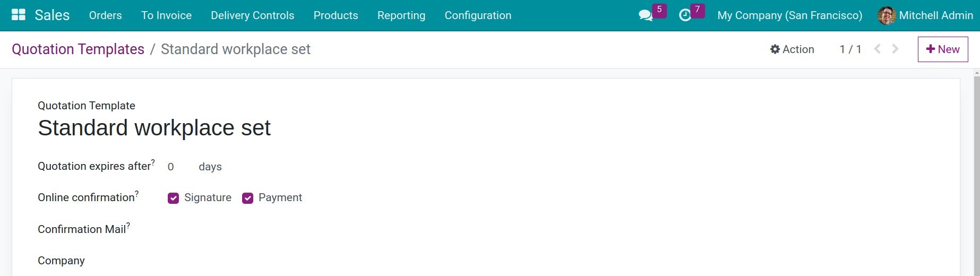Edit the Standard workplace set title field
Screen dimensions: 980x276
coord(154,128)
